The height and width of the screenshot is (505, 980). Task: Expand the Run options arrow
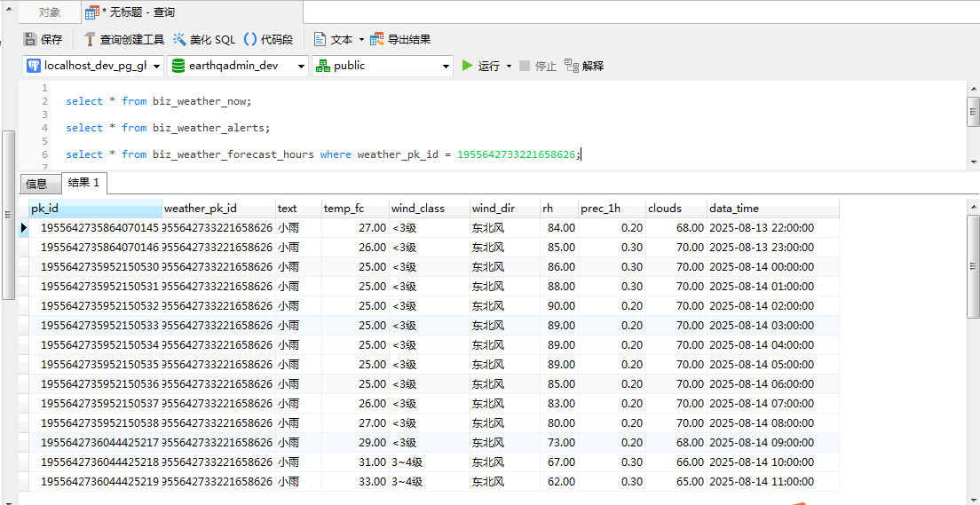click(509, 66)
